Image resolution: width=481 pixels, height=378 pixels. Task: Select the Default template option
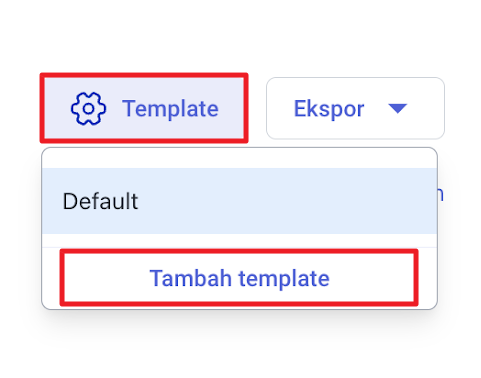(x=239, y=201)
